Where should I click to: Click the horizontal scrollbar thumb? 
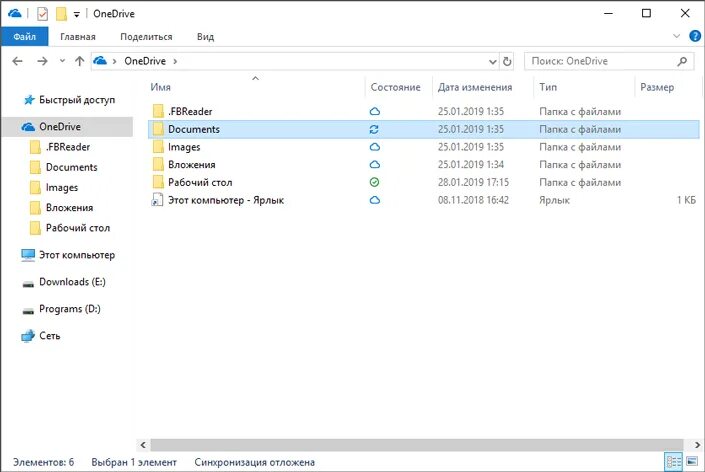(x=417, y=445)
